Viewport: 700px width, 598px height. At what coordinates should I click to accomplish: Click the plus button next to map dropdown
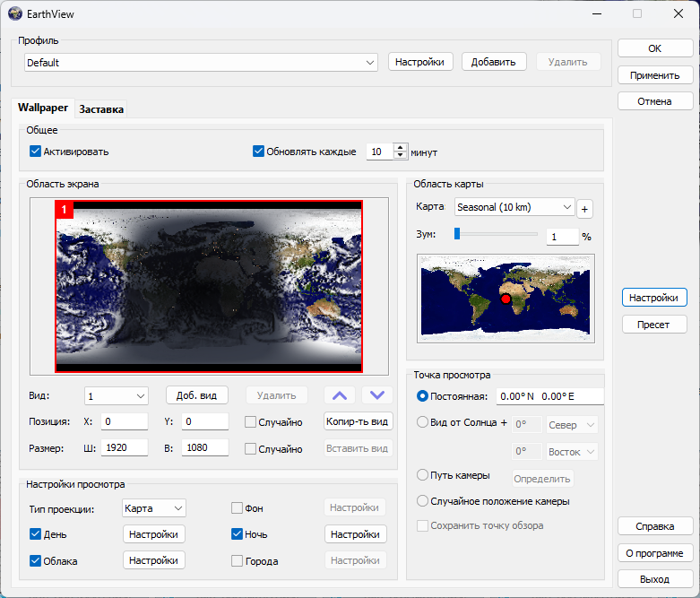(584, 208)
